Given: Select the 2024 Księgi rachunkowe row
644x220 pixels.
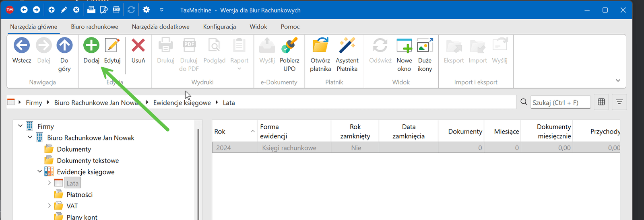Looking at the screenshot, I should click(322, 148).
